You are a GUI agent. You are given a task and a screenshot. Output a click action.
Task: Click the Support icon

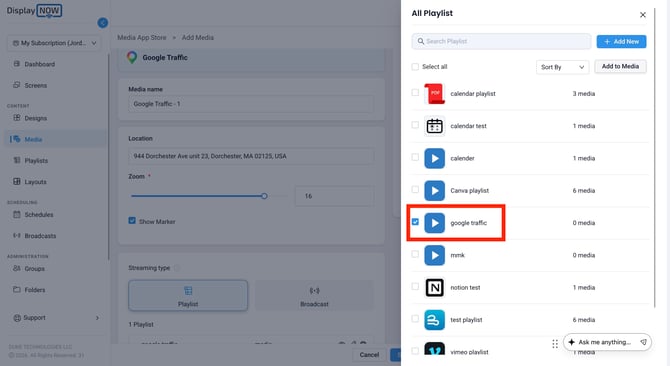(x=17, y=318)
